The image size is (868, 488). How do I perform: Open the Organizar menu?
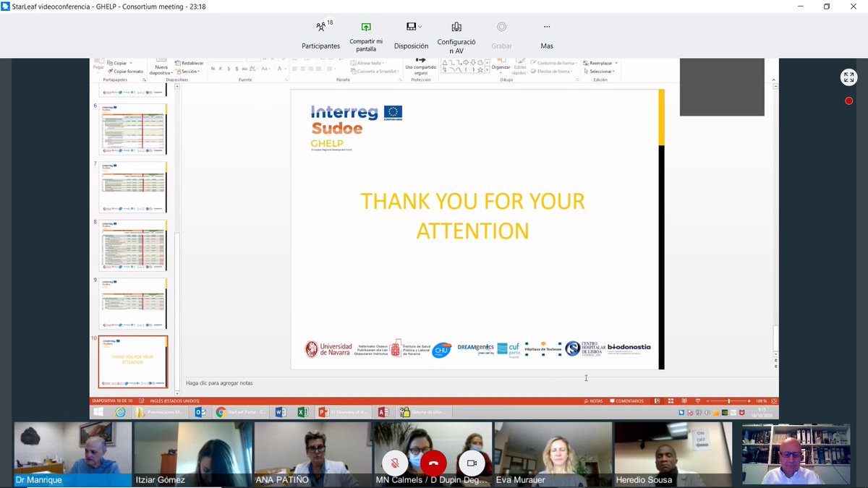pyautogui.click(x=501, y=67)
